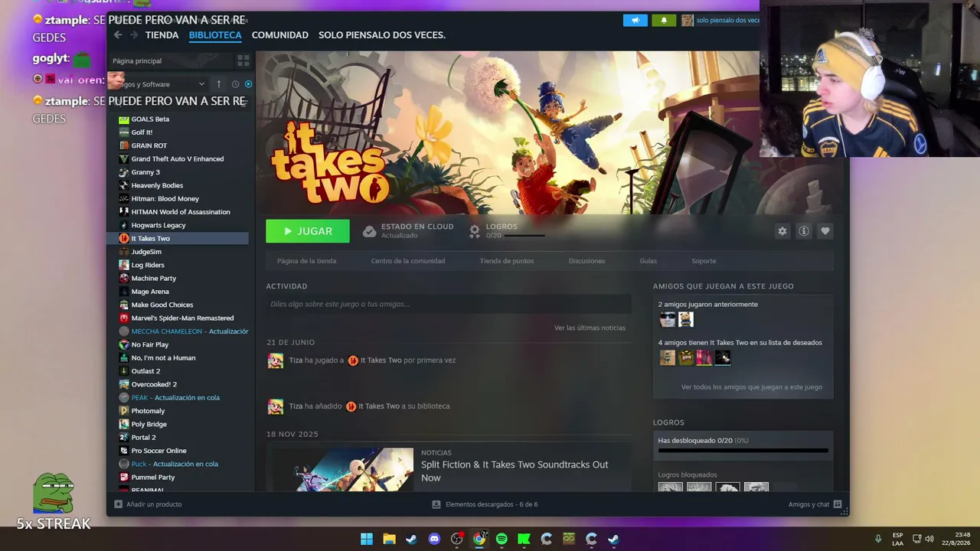Screen dimensions: 980x551
Task: Open the Steam announcements megaphone button
Action: point(635,21)
